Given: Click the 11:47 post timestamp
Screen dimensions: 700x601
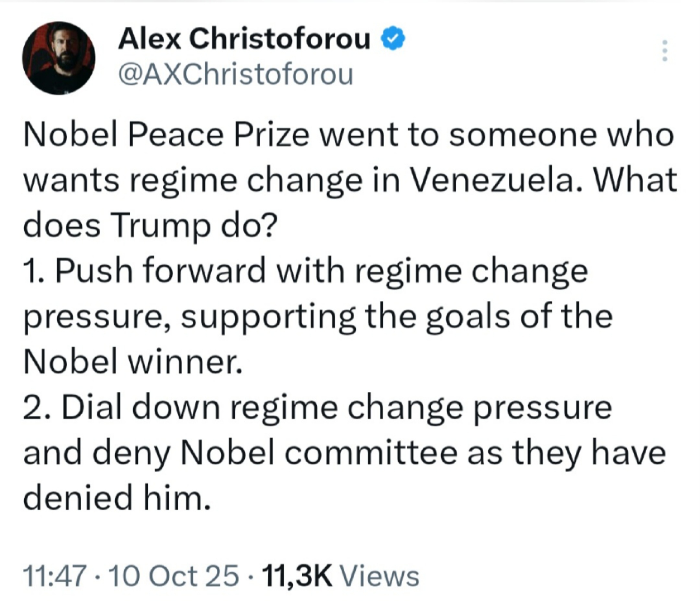Looking at the screenshot, I should 54,576.
